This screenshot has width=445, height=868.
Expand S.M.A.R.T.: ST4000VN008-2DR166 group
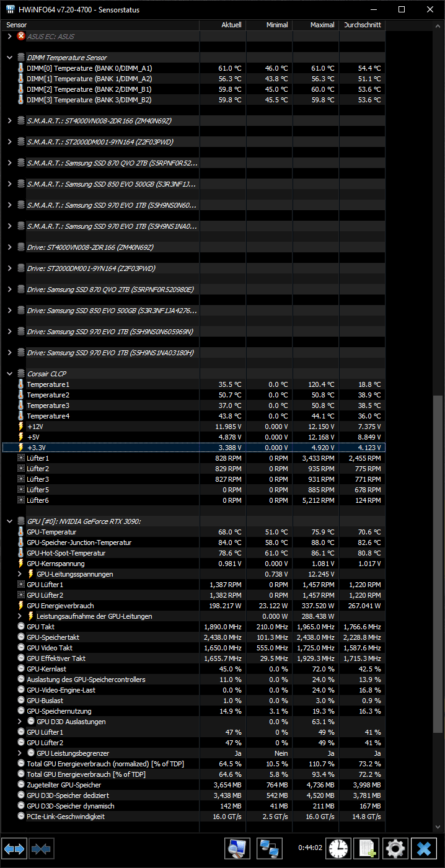point(9,121)
